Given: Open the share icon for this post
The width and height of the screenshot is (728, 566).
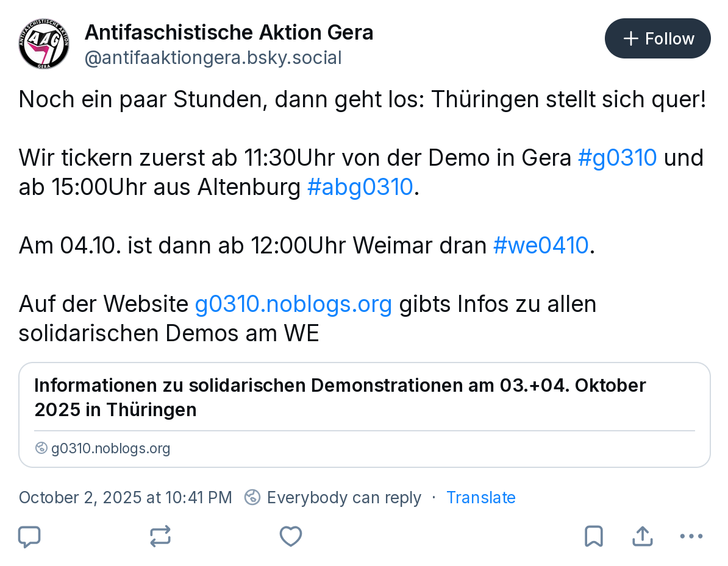Looking at the screenshot, I should coord(642,537).
